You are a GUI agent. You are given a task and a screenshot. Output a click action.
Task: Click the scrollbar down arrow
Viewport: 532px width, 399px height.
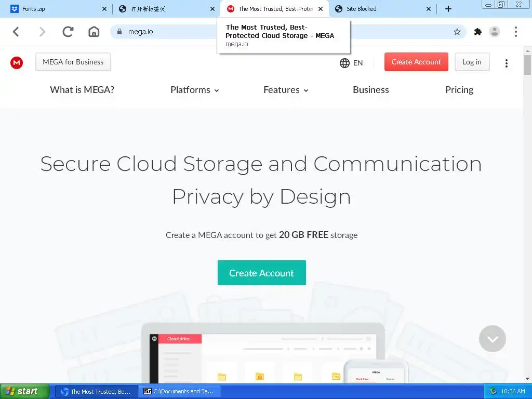[x=527, y=379]
